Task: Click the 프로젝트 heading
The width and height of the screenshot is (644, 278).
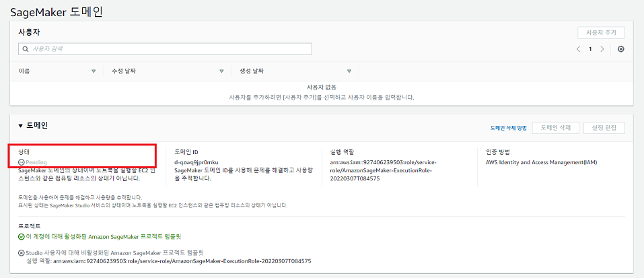Action: 30,226
